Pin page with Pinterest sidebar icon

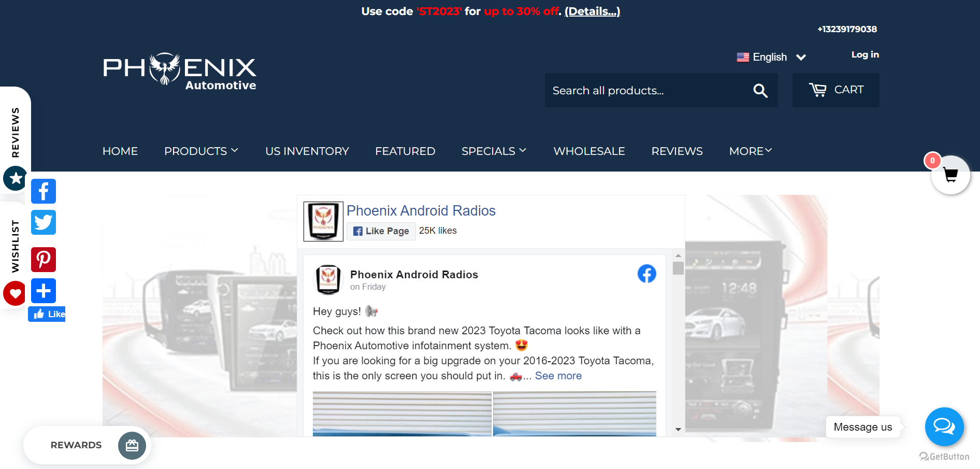pyautogui.click(x=44, y=260)
